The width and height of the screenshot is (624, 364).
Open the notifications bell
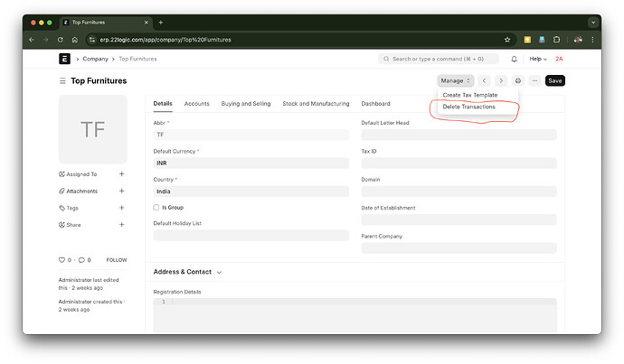tap(515, 59)
